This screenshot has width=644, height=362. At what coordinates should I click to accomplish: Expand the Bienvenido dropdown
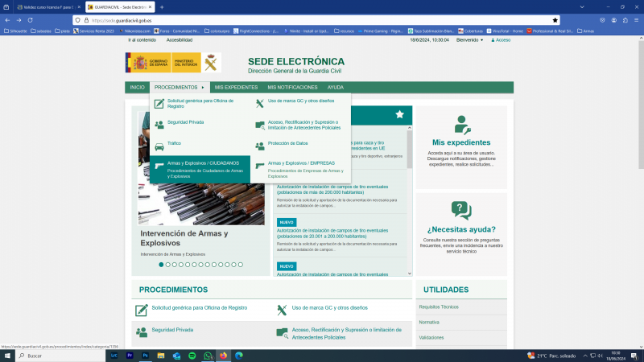tap(469, 39)
